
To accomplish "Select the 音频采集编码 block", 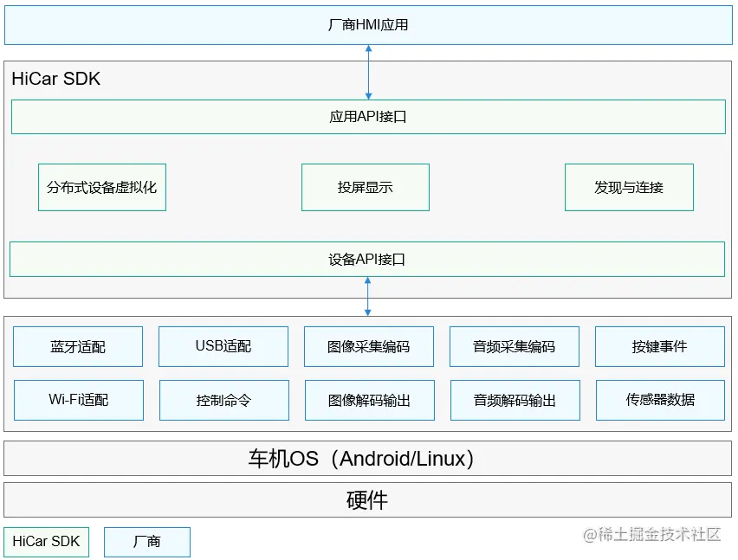I will point(515,346).
